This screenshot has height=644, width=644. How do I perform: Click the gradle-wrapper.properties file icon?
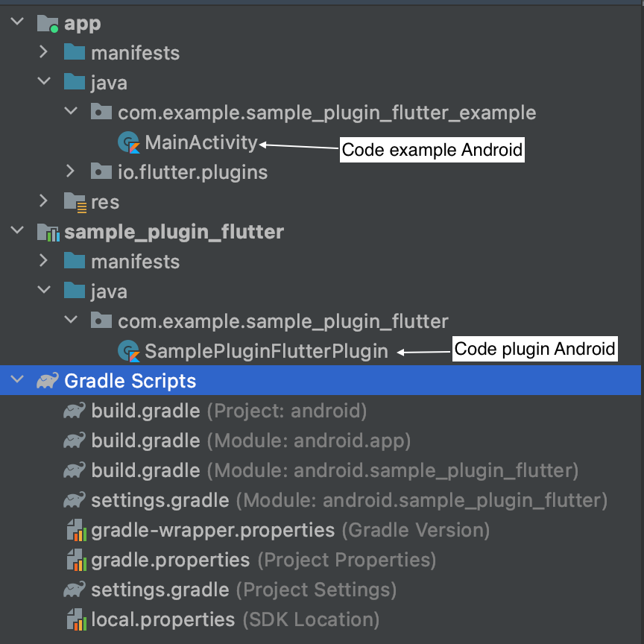(x=75, y=531)
